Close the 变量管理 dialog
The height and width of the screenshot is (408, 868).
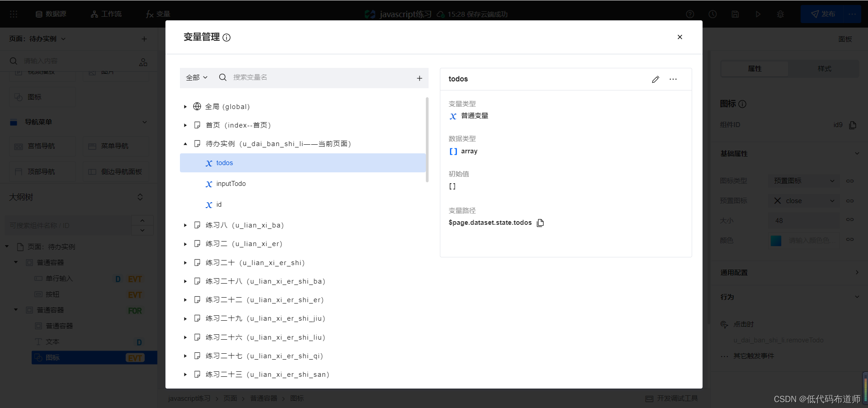point(679,37)
